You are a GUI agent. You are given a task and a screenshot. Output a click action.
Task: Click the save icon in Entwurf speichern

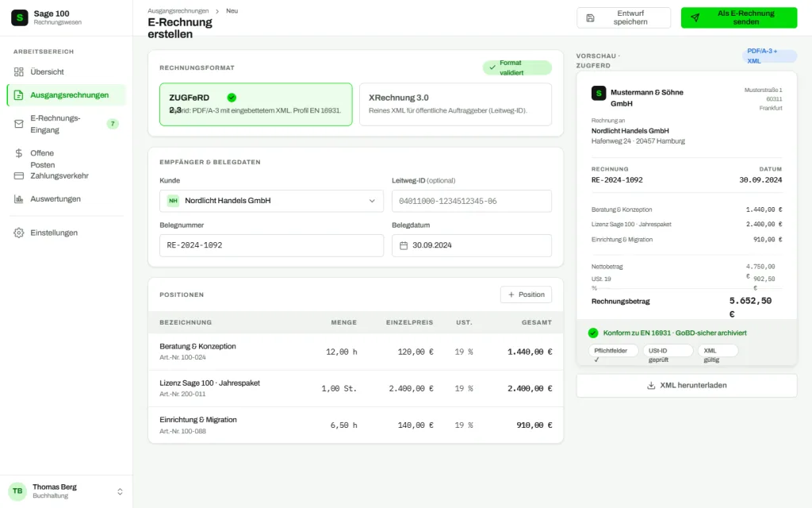590,18
